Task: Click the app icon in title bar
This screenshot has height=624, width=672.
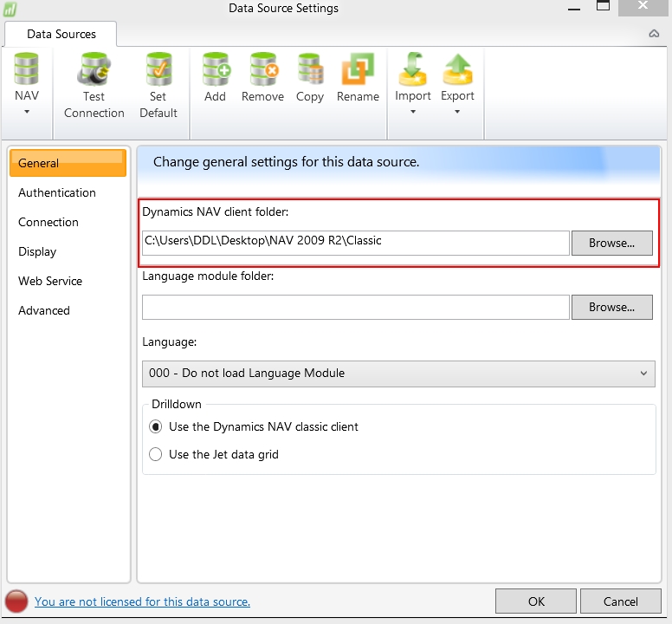Action: click(10, 9)
